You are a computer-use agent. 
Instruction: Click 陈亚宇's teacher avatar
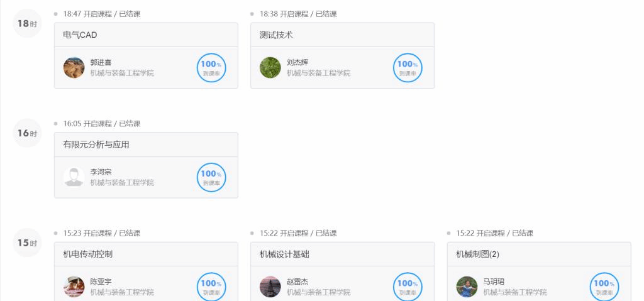coord(74,287)
